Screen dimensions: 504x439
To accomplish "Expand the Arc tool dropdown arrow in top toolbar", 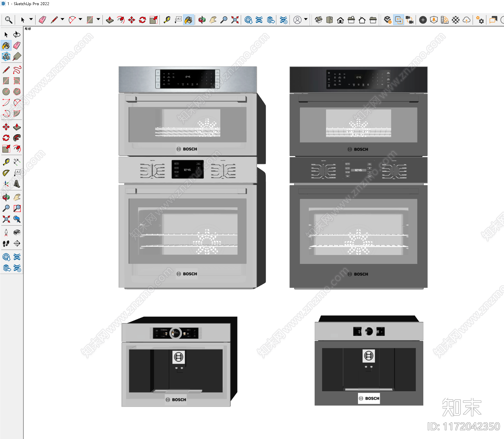I will tap(80, 20).
